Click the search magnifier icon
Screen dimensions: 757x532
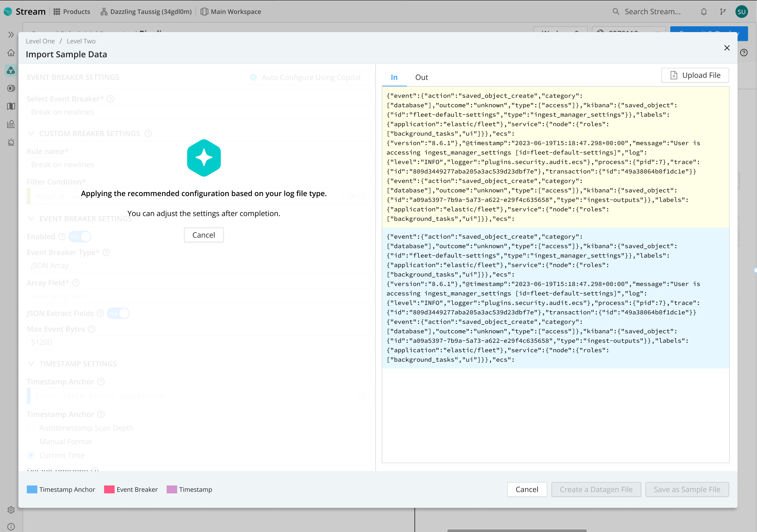[616, 12]
